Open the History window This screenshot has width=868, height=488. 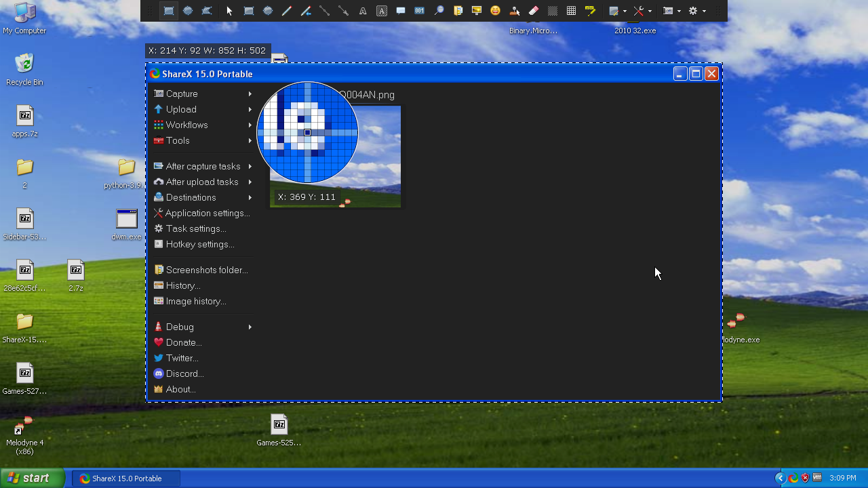(x=203, y=285)
